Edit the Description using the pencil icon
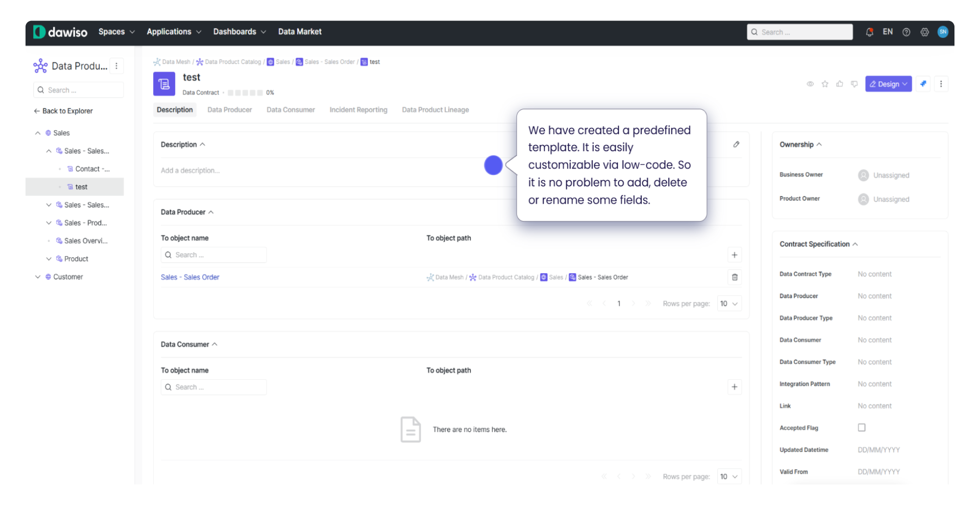Viewport: 980px width, 512px height. (736, 144)
